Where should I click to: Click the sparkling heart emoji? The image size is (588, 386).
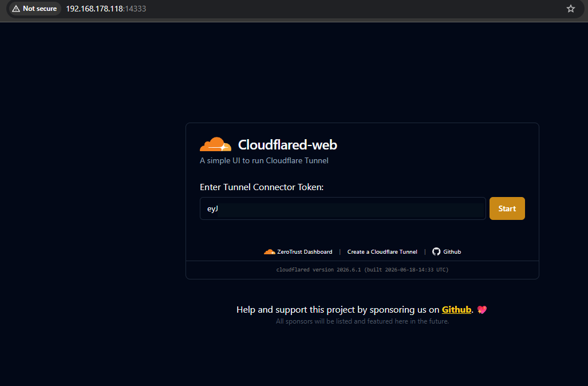coord(482,310)
